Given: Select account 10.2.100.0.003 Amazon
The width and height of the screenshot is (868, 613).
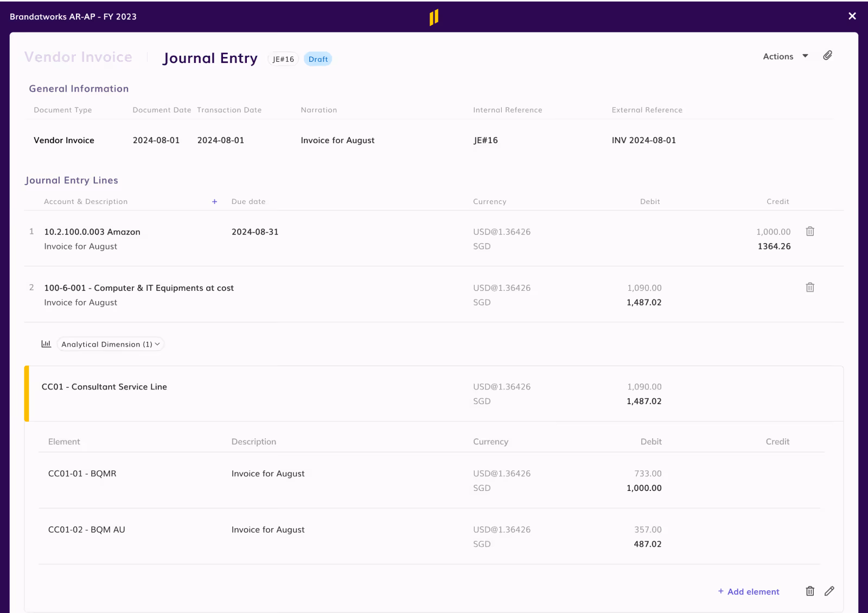Looking at the screenshot, I should 92,232.
